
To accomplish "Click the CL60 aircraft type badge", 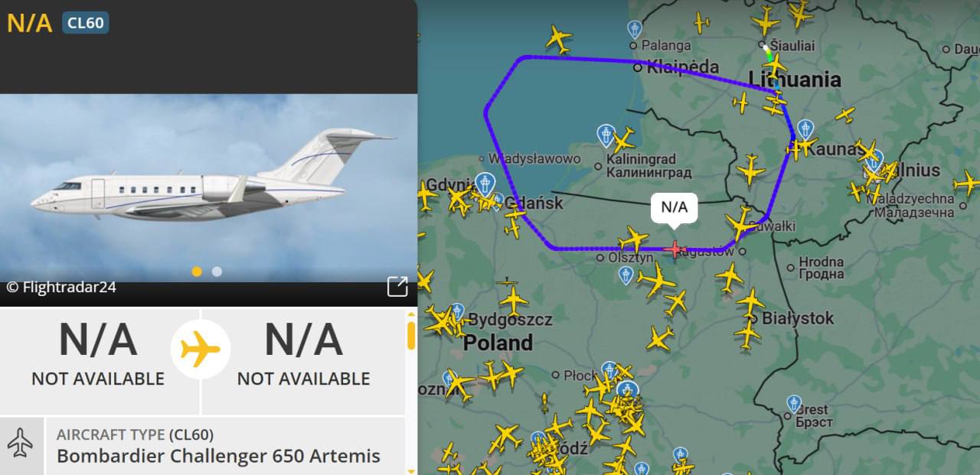I will pyautogui.click(x=86, y=23).
